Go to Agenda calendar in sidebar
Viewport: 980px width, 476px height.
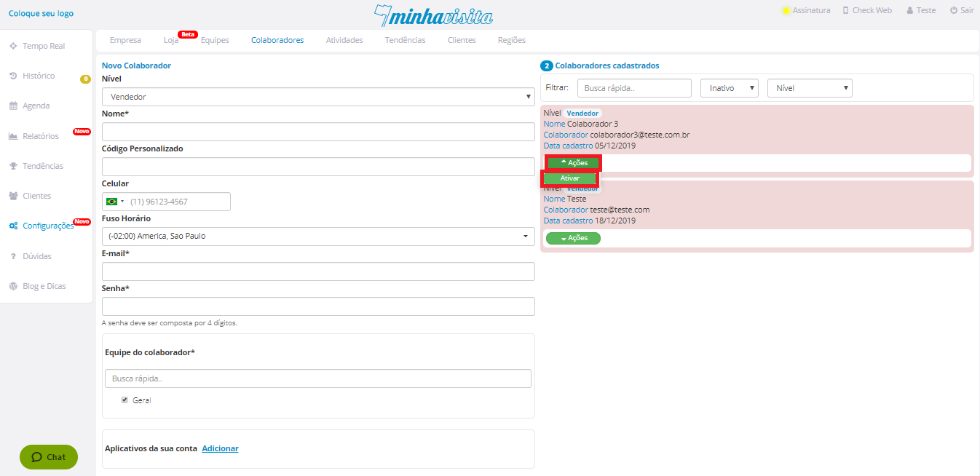36,106
